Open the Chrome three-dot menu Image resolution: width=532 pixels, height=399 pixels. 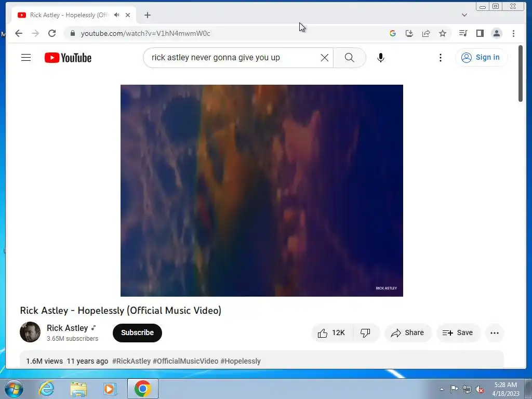(513, 33)
